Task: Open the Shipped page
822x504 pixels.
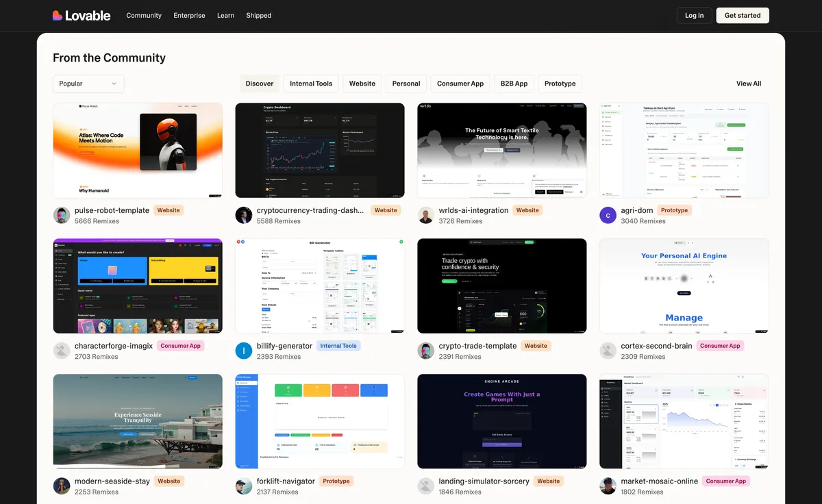Action: point(258,15)
